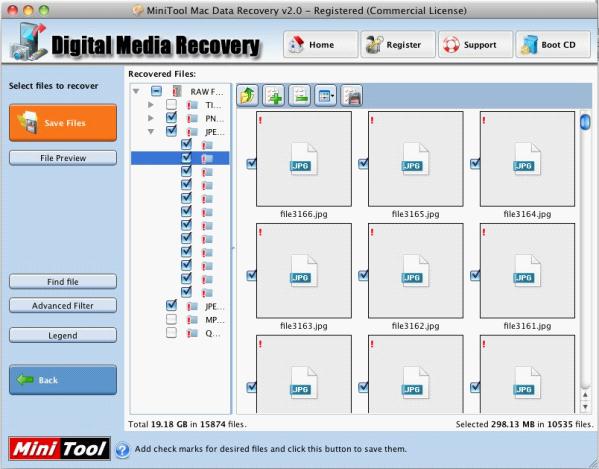The image size is (599, 469).
Task: Click the save-checked-files floppy disk toolbar icon
Action: pos(351,95)
